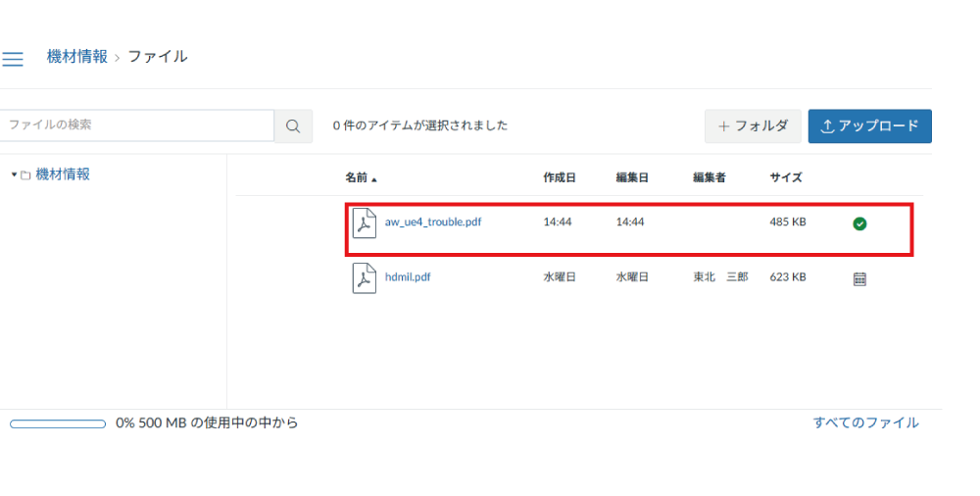Collapse the 機材情報 folder tree arrow

click(14, 174)
